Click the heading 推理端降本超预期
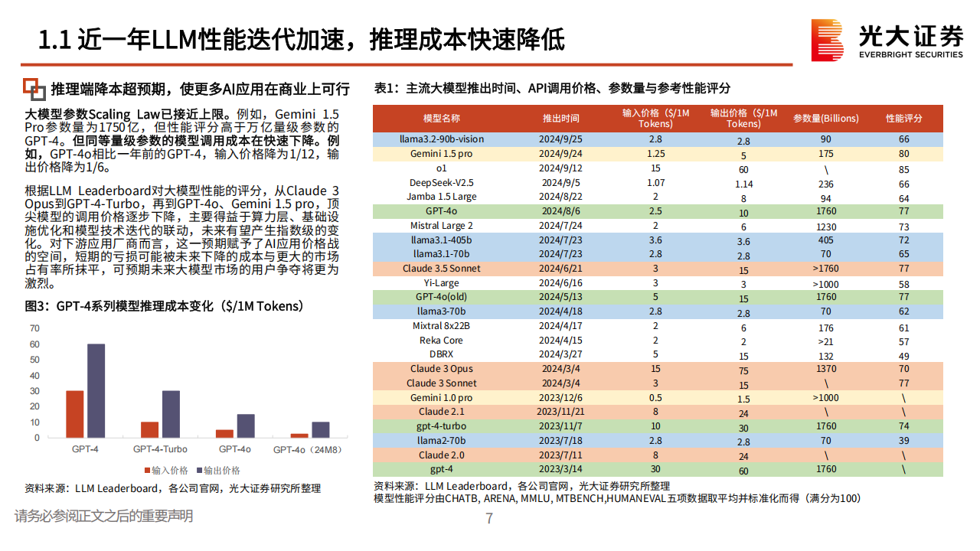Viewport: 980px width, 551px height. tap(200, 90)
